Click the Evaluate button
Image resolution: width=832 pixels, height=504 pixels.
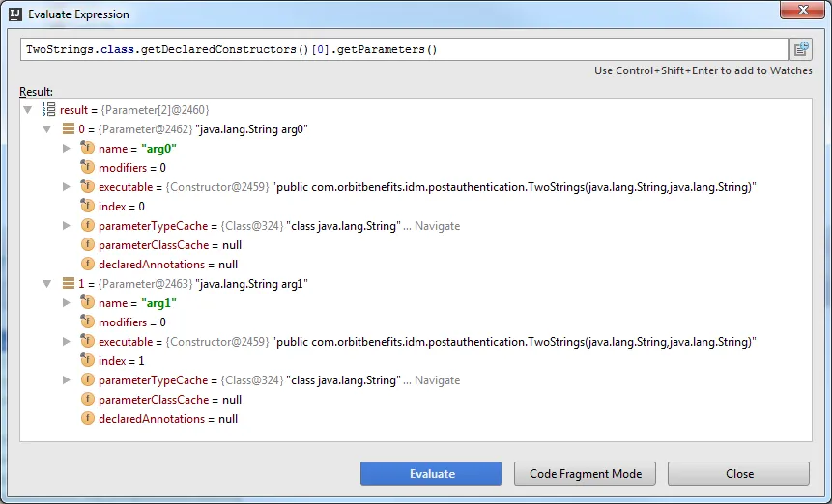pos(431,474)
